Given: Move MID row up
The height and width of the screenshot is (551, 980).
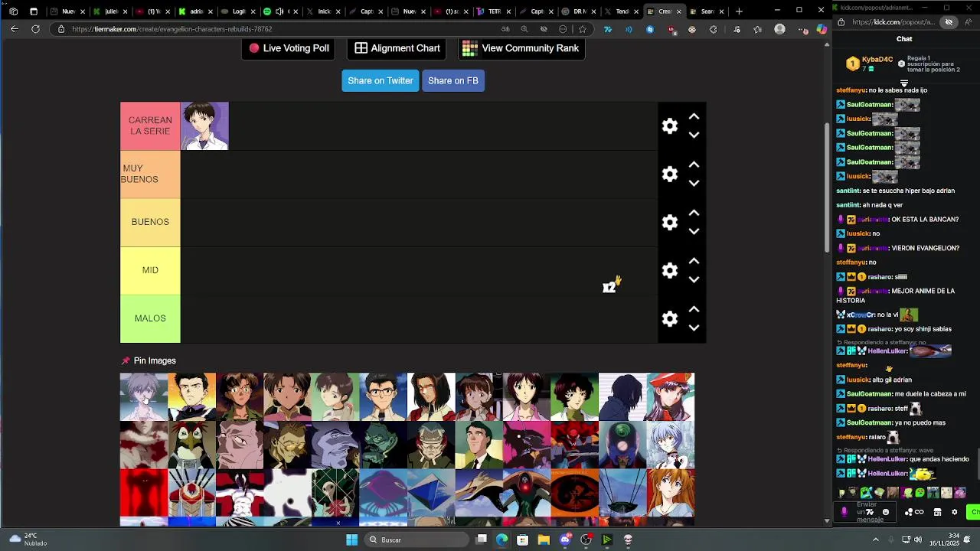Looking at the screenshot, I should click(x=694, y=262).
